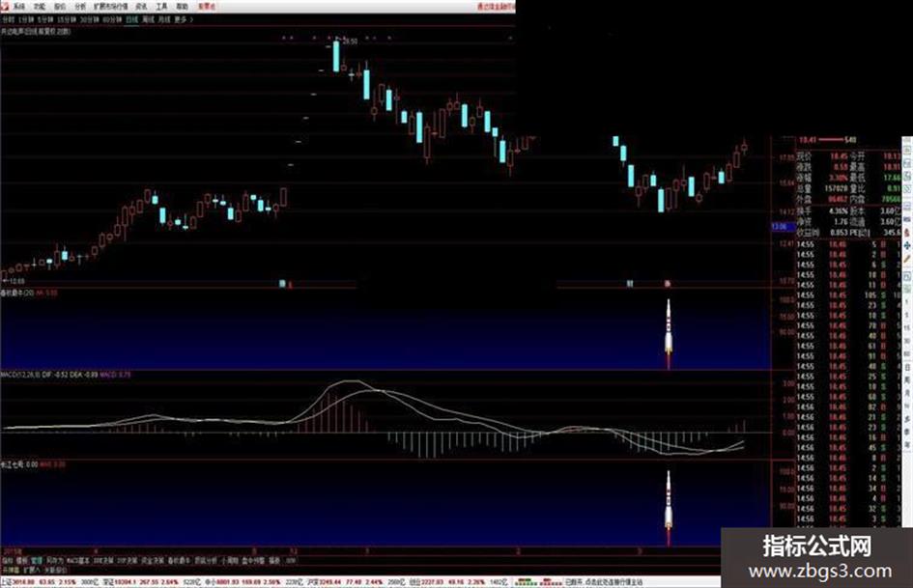Select the 月线 monthly chart tab

pyautogui.click(x=165, y=19)
